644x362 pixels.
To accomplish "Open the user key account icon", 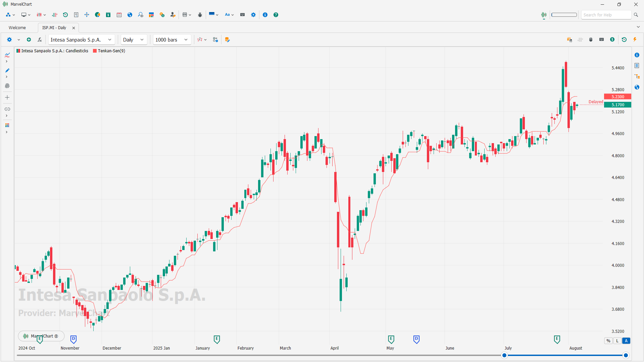I will (173, 15).
